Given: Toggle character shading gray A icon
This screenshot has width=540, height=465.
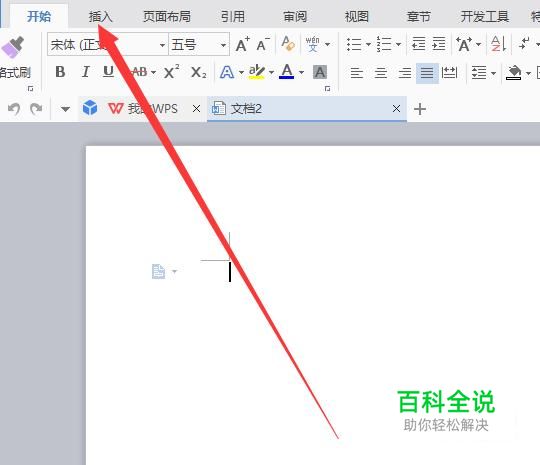Looking at the screenshot, I should pos(320,72).
